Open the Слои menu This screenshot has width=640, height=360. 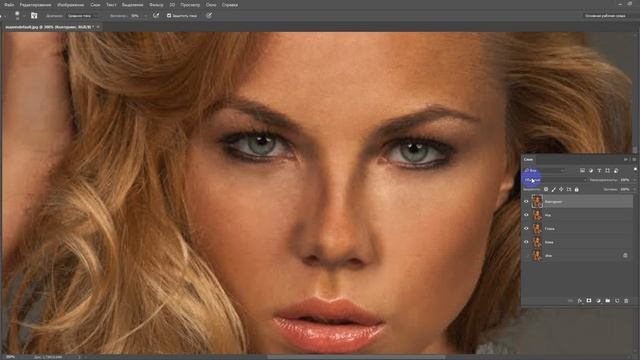point(95,5)
